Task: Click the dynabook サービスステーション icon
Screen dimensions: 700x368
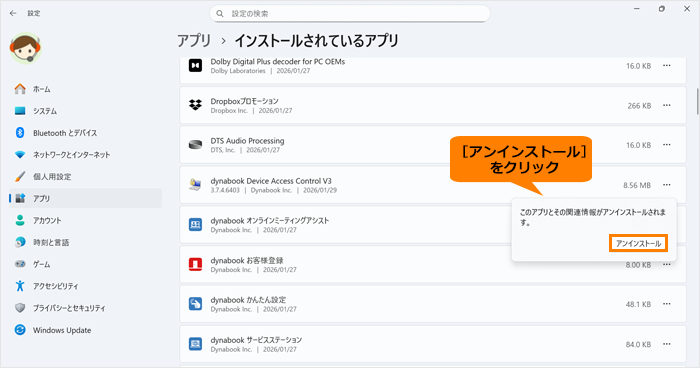Action: click(x=195, y=344)
